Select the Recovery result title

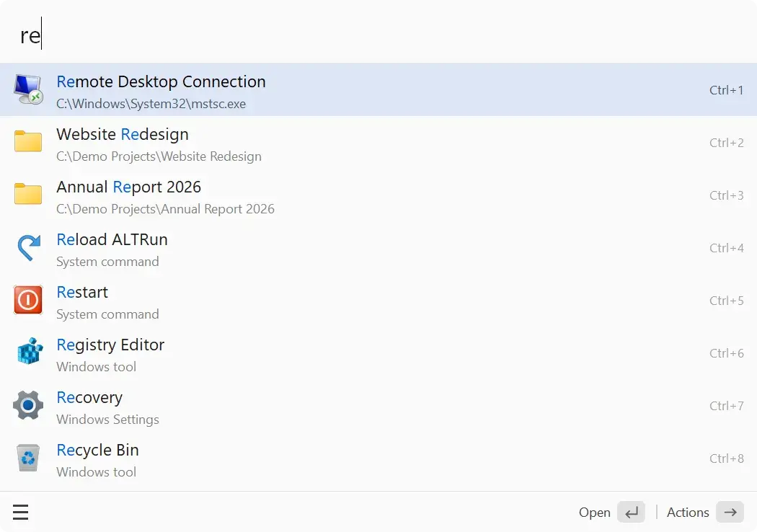click(89, 397)
